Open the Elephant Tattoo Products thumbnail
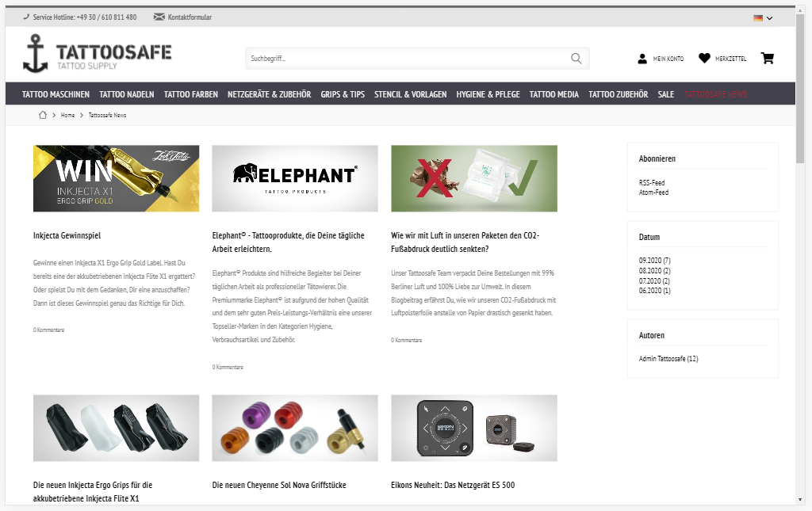The width and height of the screenshot is (812, 511). 295,178
